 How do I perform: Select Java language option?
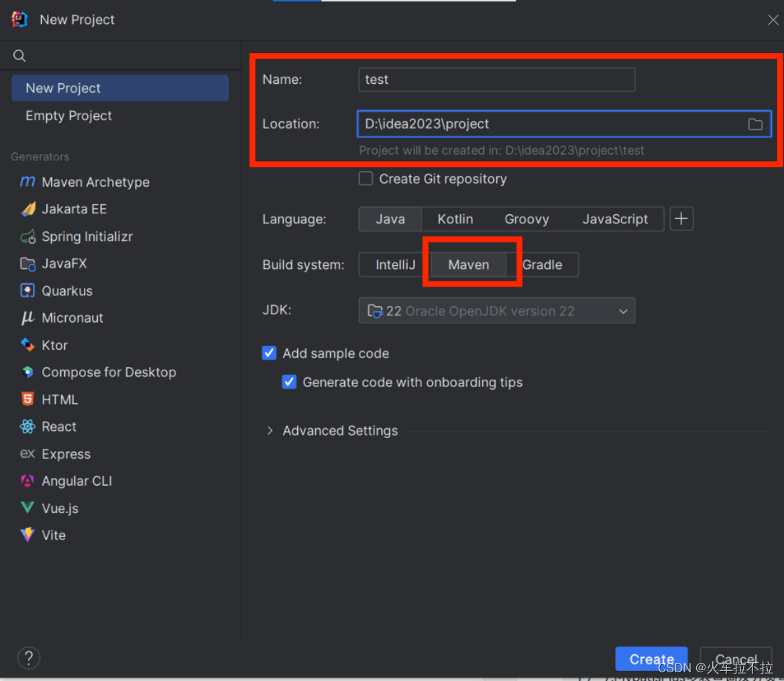point(390,219)
